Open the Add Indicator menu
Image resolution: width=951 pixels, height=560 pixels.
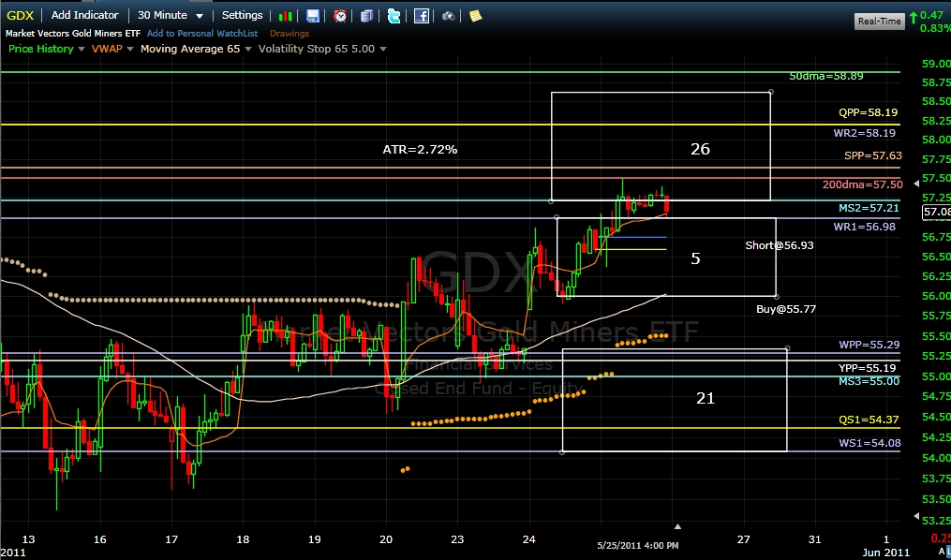(85, 15)
